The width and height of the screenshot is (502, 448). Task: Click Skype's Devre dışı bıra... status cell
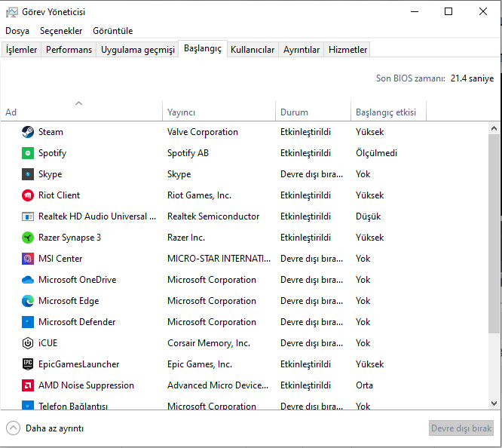point(311,174)
